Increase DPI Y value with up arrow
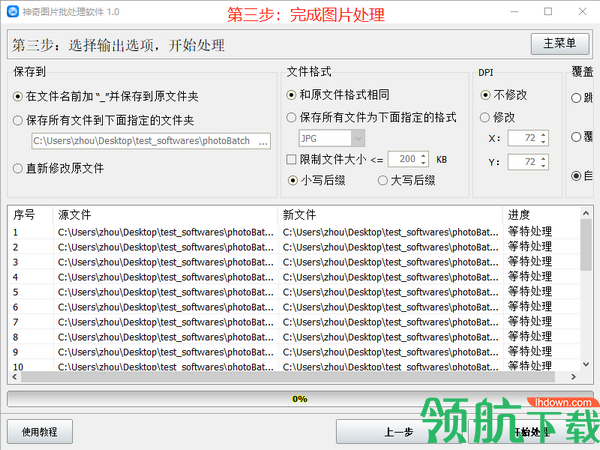Screen dimensions: 600x450 click(x=543, y=158)
